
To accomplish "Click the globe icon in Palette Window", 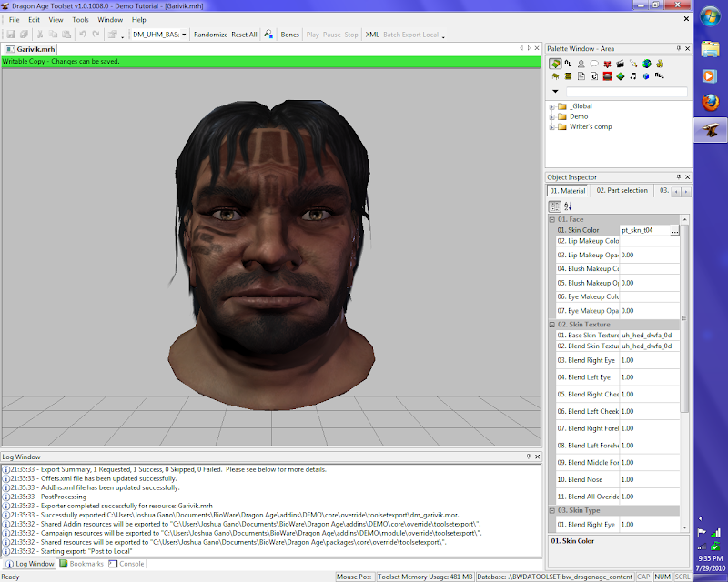I will click(x=646, y=64).
